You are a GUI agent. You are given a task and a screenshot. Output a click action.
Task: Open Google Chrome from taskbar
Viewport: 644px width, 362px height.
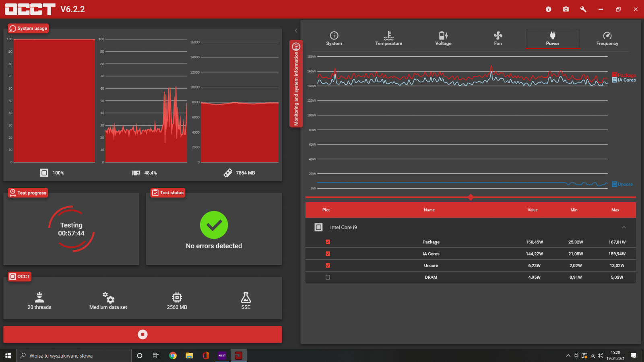pos(173,356)
